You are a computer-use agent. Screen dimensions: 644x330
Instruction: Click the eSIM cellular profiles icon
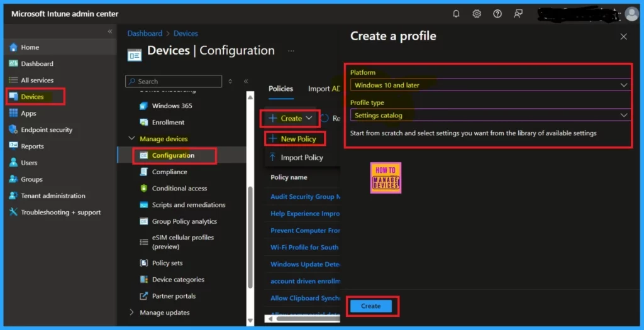(144, 242)
